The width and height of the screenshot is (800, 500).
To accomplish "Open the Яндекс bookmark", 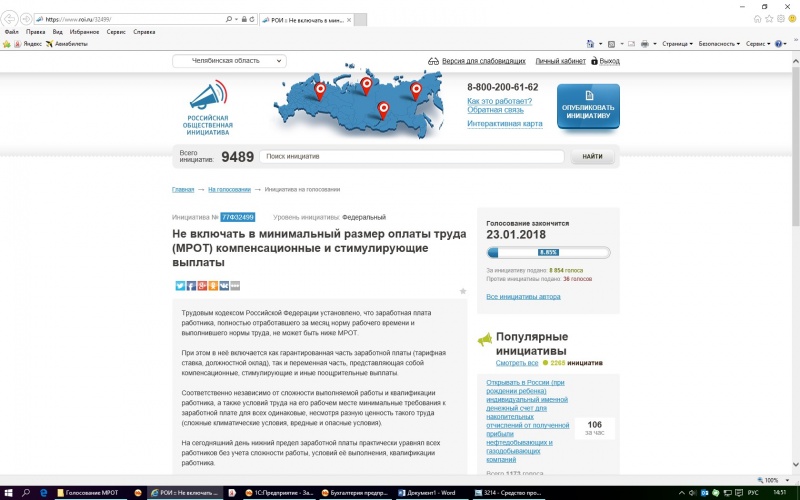I will tap(28, 44).
